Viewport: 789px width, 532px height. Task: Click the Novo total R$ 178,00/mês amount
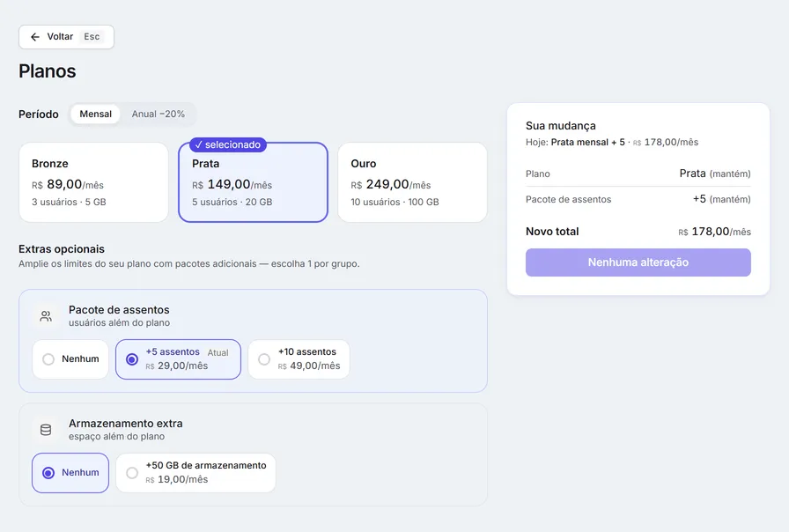pos(714,232)
